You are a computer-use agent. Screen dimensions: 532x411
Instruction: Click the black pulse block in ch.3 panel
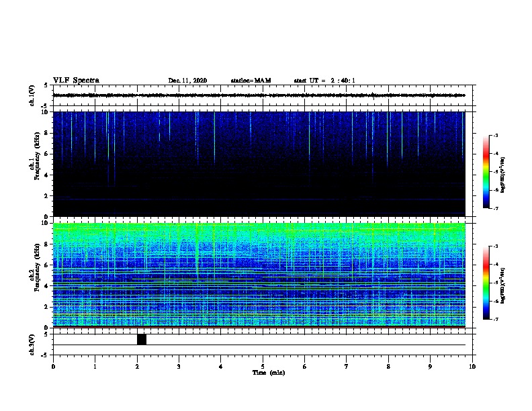(142, 339)
